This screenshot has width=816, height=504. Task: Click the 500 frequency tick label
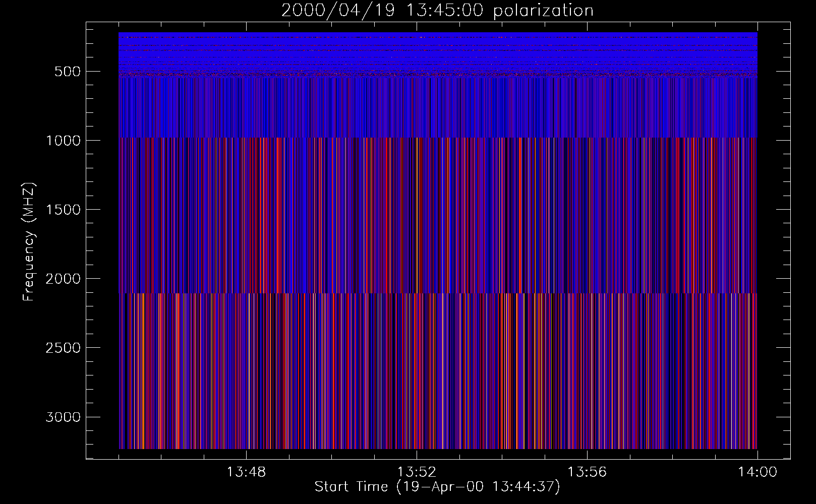click(x=68, y=72)
